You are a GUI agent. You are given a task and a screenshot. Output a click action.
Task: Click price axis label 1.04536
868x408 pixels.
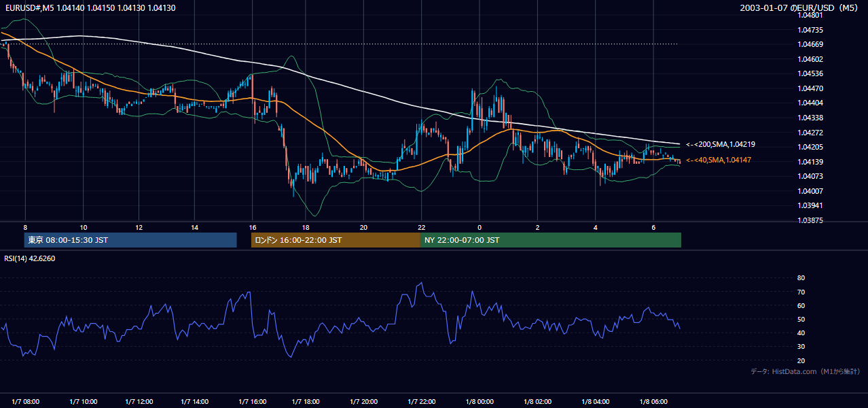tap(810, 73)
